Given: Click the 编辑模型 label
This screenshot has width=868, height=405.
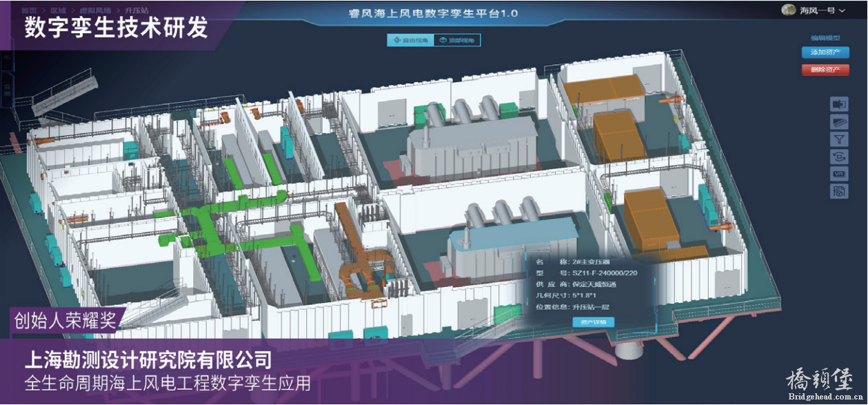Looking at the screenshot, I should pyautogui.click(x=825, y=38).
